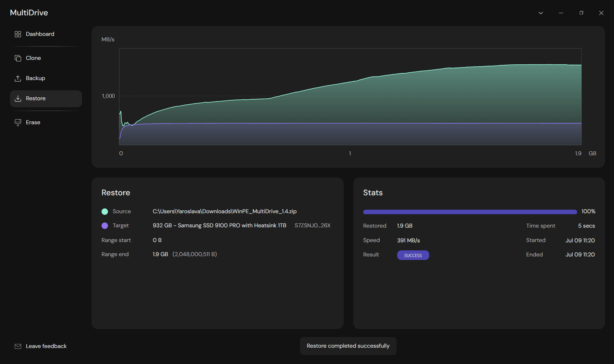Viewport: 614px width, 364px height.
Task: Click the Dashboard grid icon
Action: pos(18,34)
